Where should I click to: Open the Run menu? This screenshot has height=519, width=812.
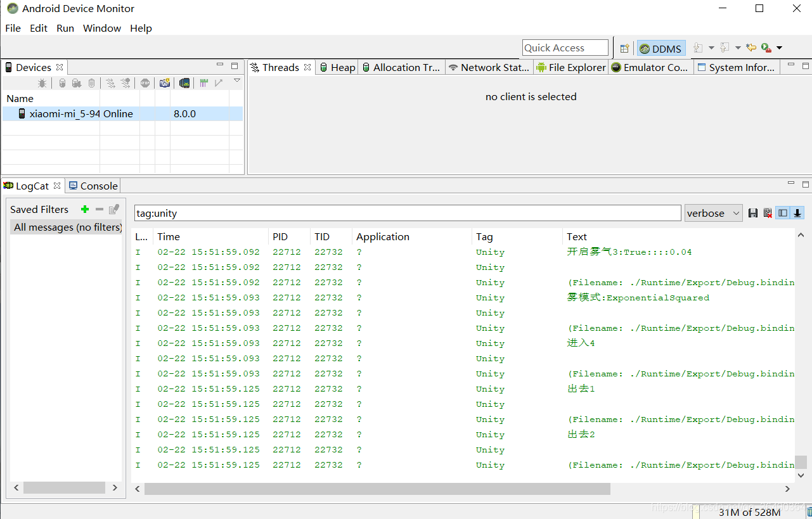click(65, 29)
